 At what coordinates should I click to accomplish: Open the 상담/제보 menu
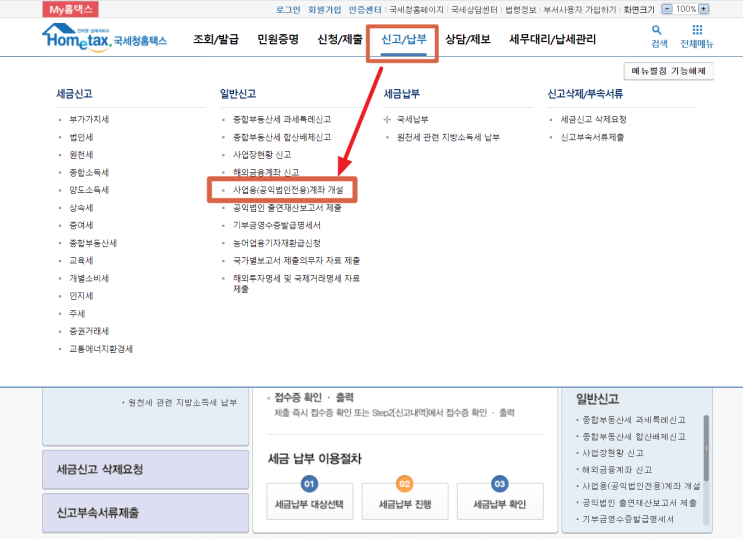pos(468,39)
